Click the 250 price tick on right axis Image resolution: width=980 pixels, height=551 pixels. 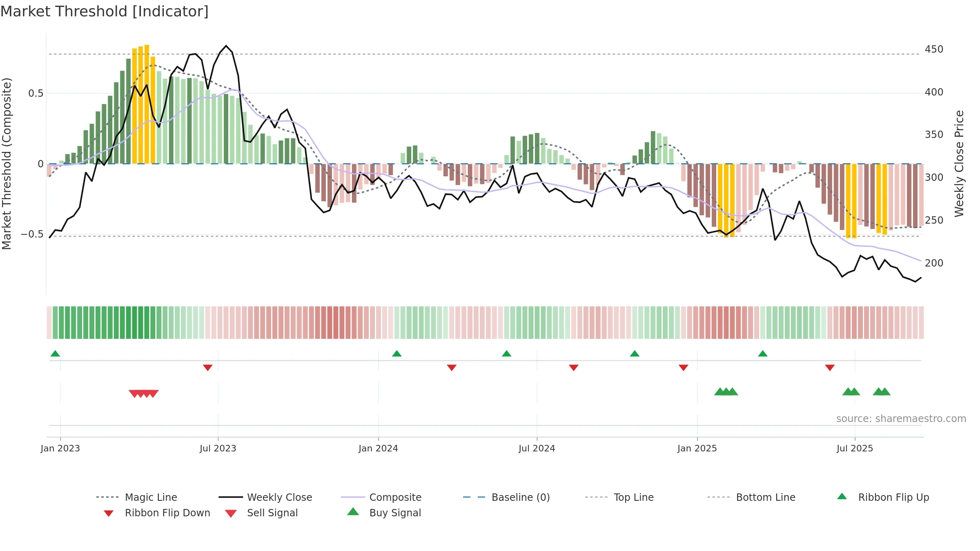click(934, 220)
